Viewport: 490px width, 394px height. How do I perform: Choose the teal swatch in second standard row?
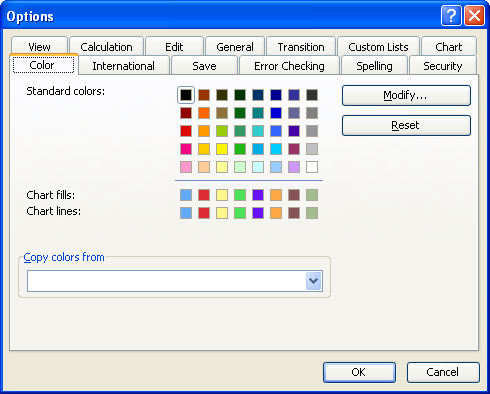258,113
